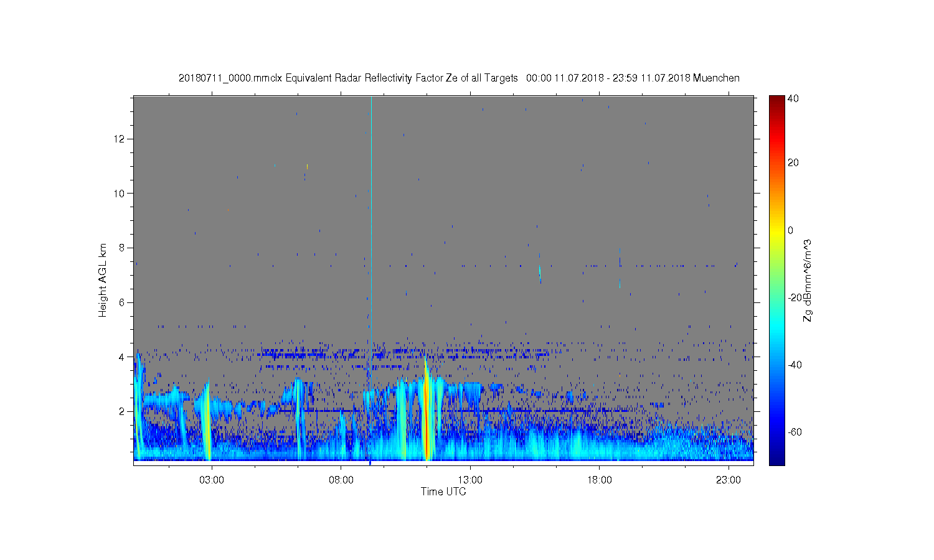Click the 'Zg dBmm^6/m^3' colorbar label
Image resolution: width=934 pixels, height=560 pixels.
[x=808, y=280]
